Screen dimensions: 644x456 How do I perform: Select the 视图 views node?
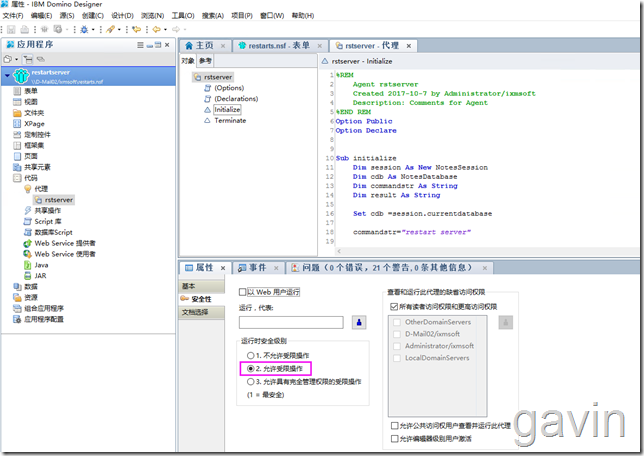pos(25,102)
